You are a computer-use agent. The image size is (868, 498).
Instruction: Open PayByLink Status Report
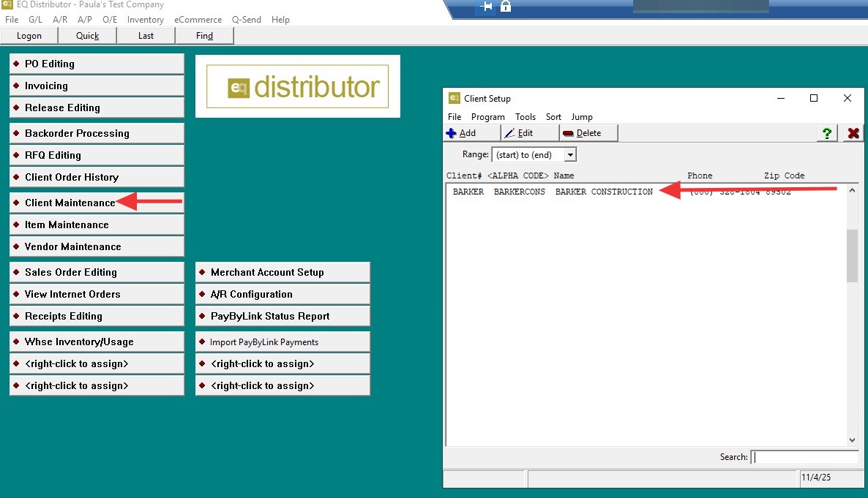pyautogui.click(x=283, y=316)
